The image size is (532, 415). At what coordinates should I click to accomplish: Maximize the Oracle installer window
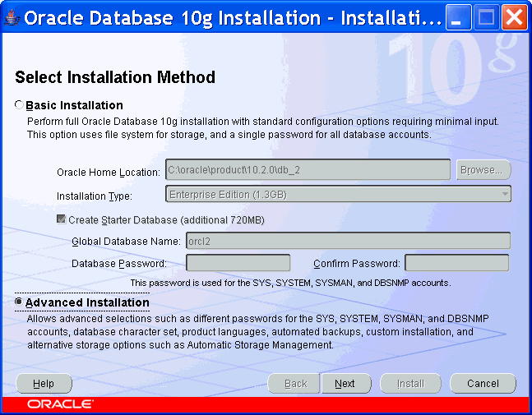click(x=487, y=18)
